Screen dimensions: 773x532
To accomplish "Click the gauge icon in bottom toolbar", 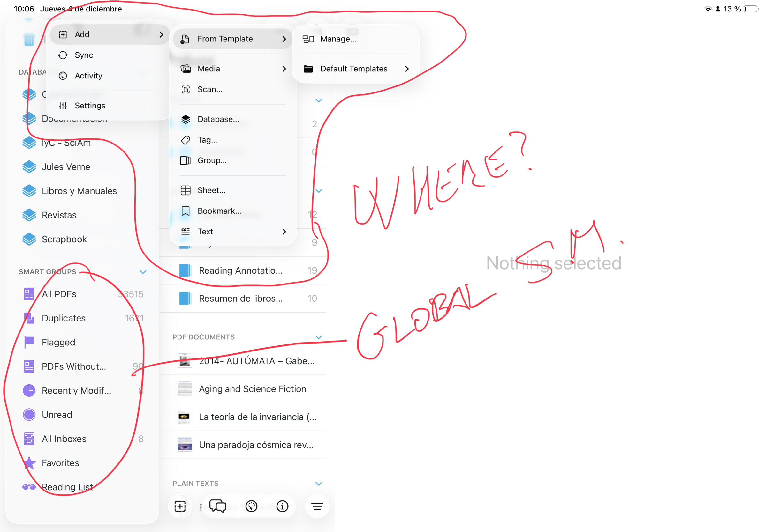I will [x=251, y=506].
